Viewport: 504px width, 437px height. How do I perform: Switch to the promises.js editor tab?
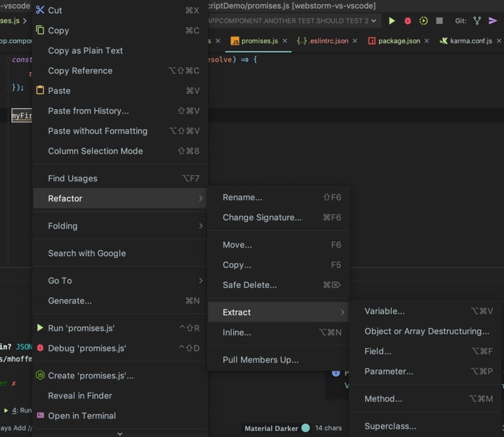pos(260,41)
